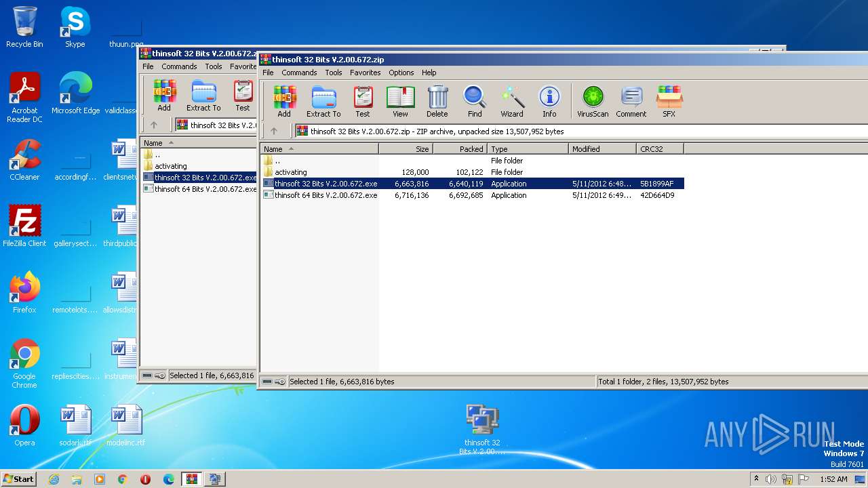The image size is (868, 488).
Task: Select the CCleaner desktop icon
Action: tap(24, 160)
